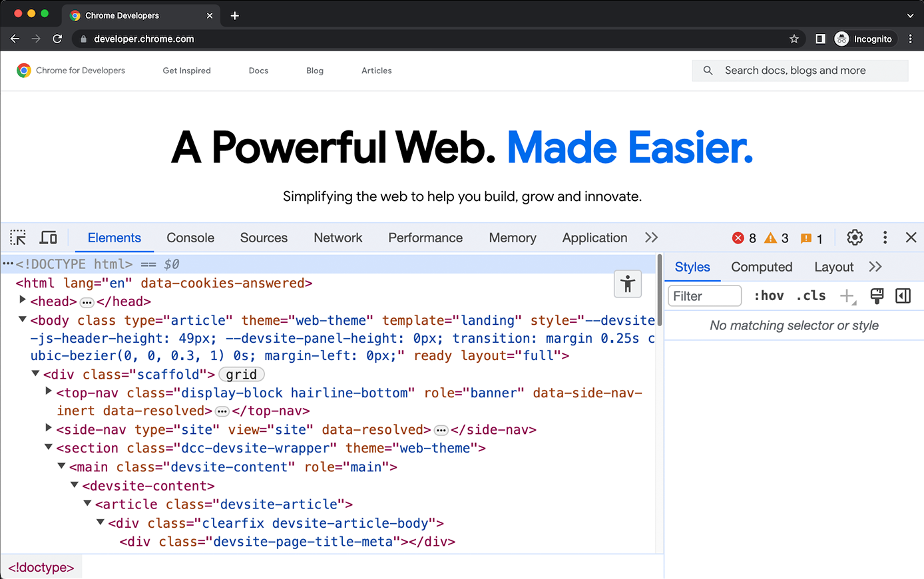Viewport: 924px width, 579px height.
Task: Select the Layout sidebar tab
Action: click(833, 267)
